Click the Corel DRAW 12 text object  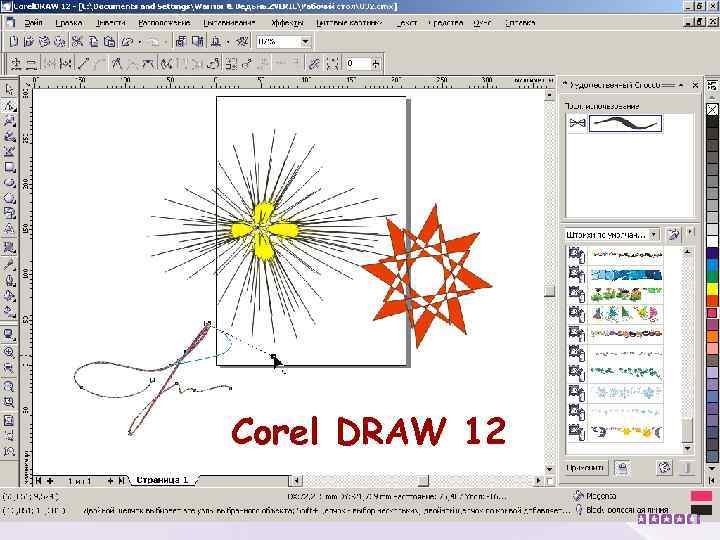click(369, 431)
